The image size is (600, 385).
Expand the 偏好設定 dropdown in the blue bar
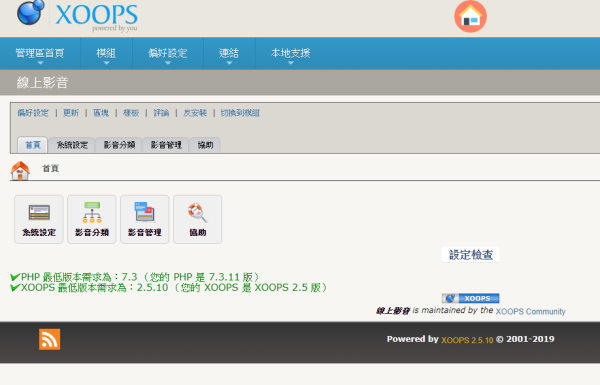[x=168, y=53]
